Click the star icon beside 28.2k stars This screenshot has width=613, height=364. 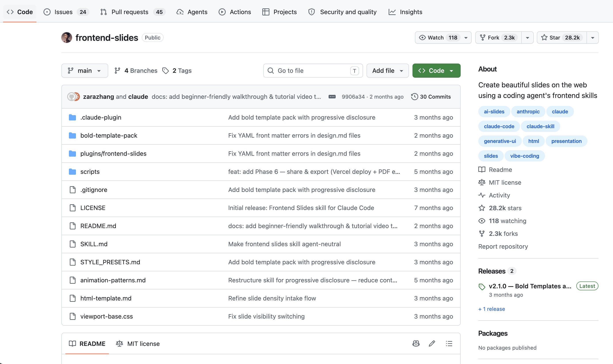pos(482,208)
